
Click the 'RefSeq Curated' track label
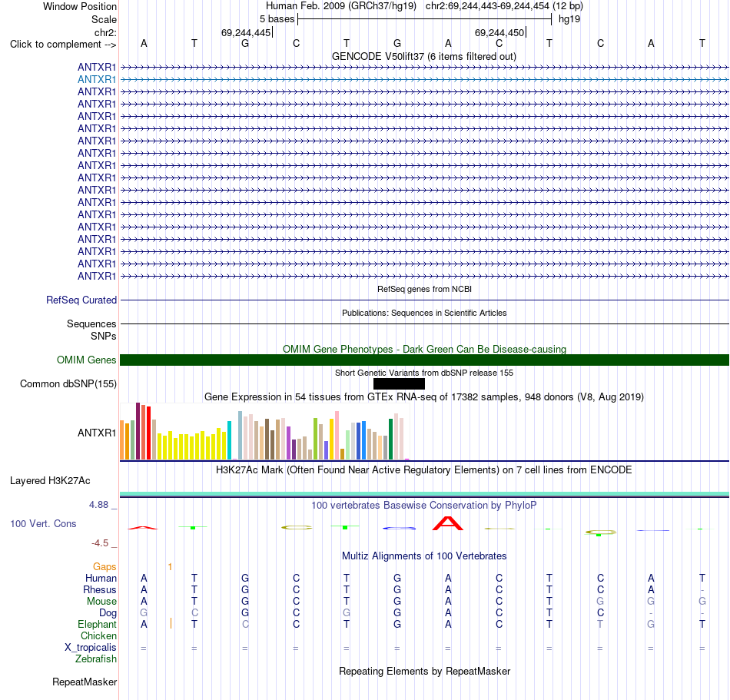[x=81, y=300]
